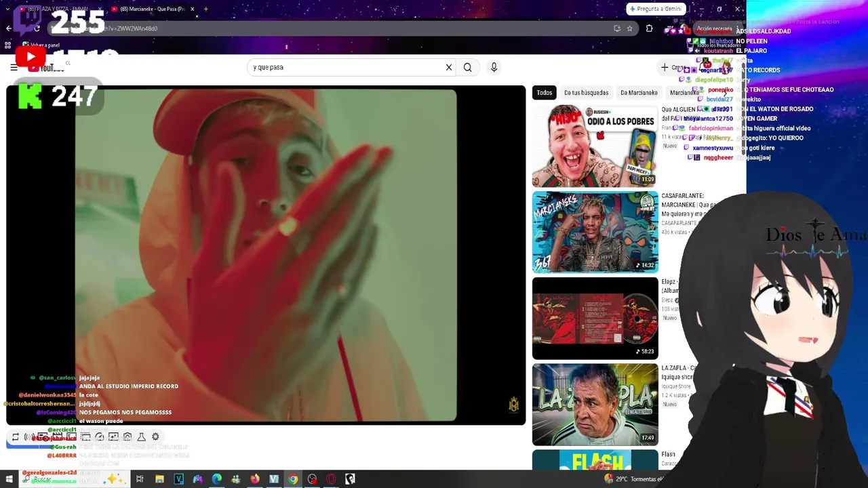Select the 'De tus búsquedas' filter chip
This screenshot has width=868, height=488.
coord(587,93)
